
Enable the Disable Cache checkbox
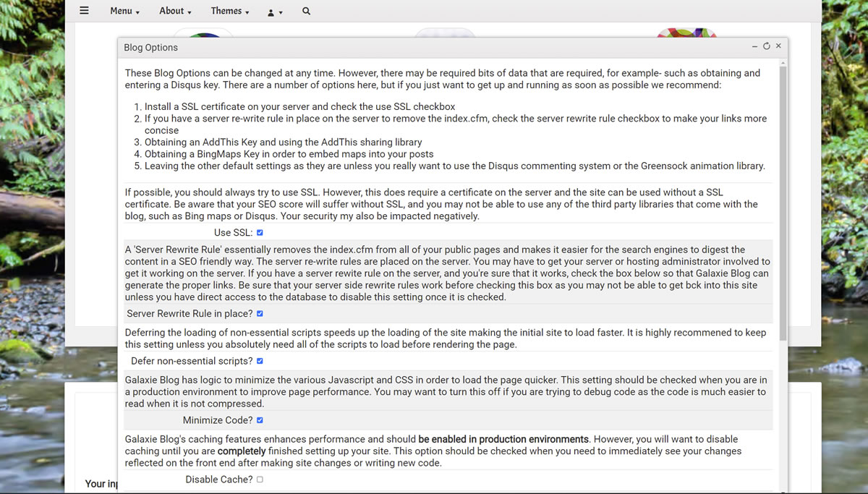pos(260,480)
